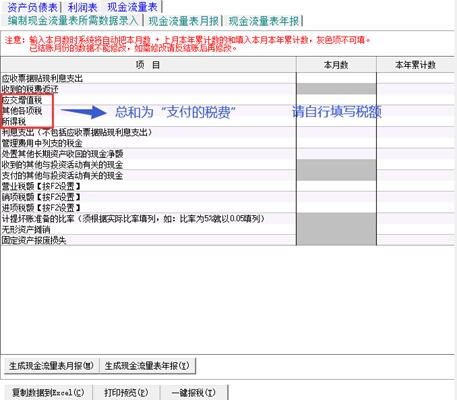Viewport: 457px width, 400px height.
Task: Select 本月数 cell for 所得税
Action: point(336,121)
